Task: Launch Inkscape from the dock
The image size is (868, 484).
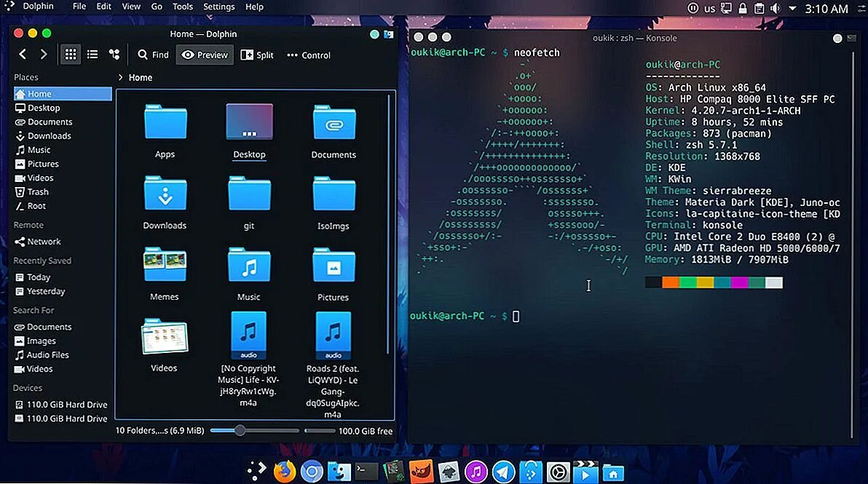Action: click(x=449, y=472)
